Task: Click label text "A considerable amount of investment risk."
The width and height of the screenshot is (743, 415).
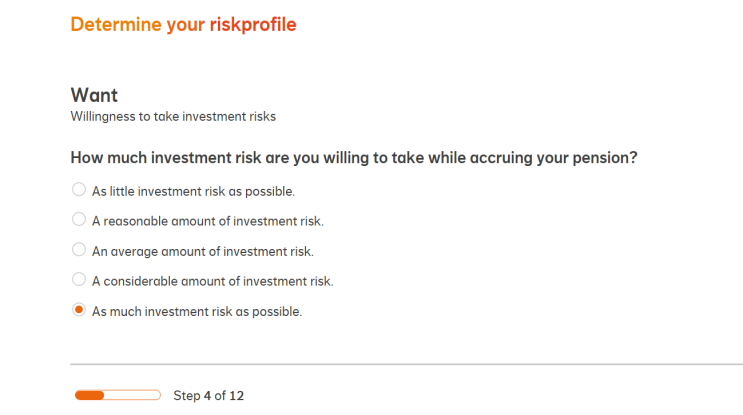Action: point(212,281)
